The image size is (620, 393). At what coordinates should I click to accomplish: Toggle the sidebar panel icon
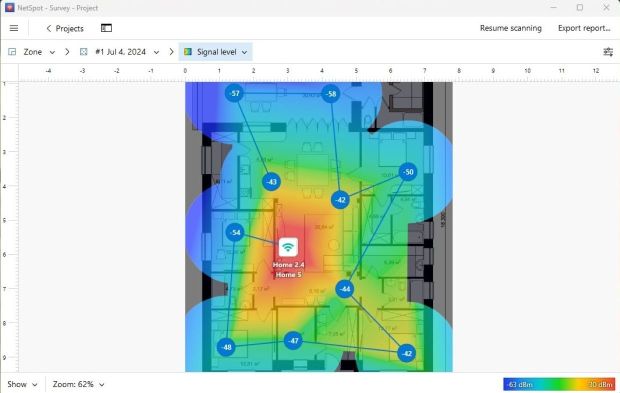tap(106, 28)
